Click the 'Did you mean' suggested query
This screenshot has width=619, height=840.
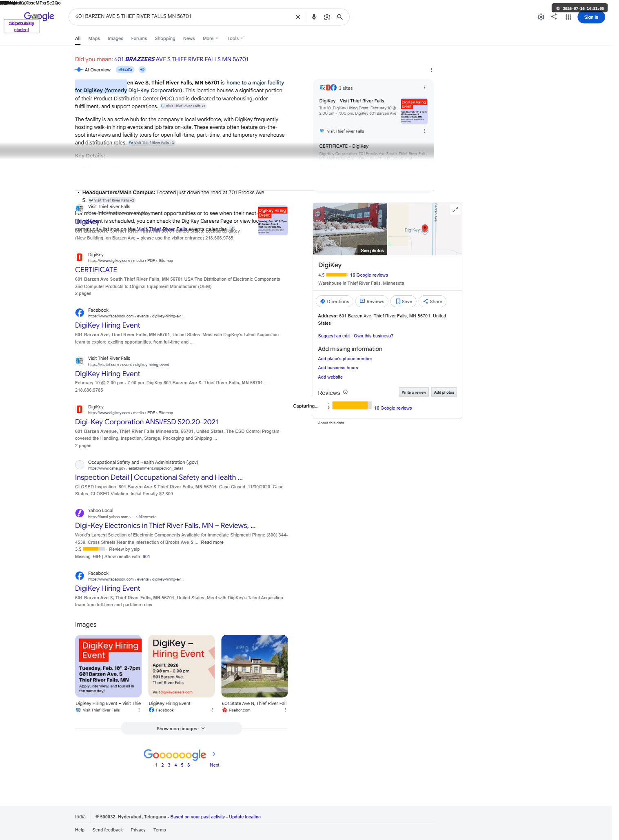181,59
